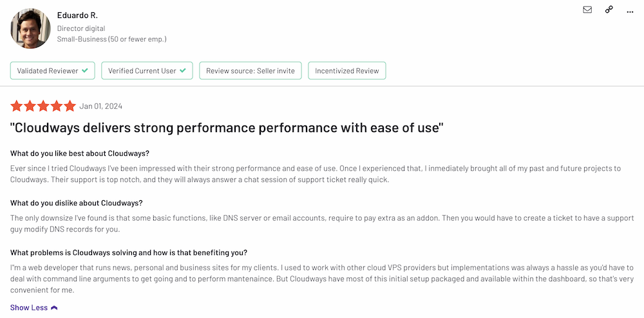The height and width of the screenshot is (318, 644).
Task: Click Eduardo R. profile photo
Action: point(31,28)
